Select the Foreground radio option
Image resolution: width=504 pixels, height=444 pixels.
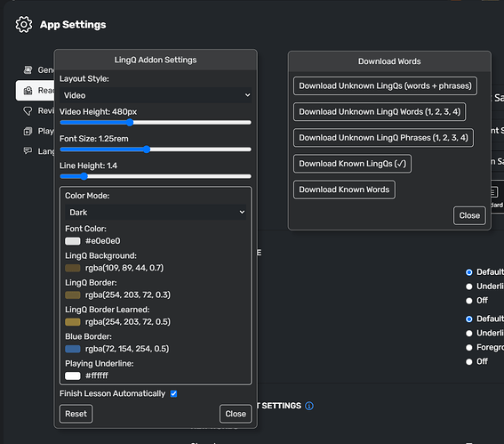click(469, 348)
